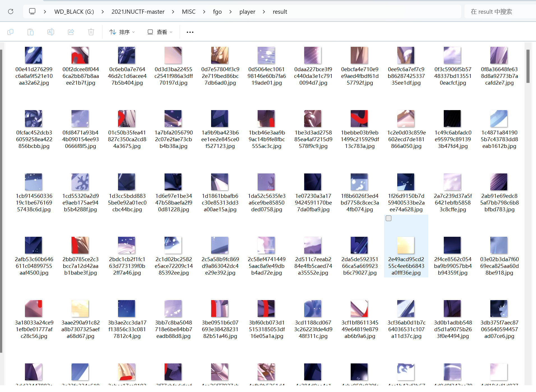The image size is (536, 392).
Task: Select thumbnail 1bebbe03b9eb...13c783a.jpg
Action: coord(359,119)
